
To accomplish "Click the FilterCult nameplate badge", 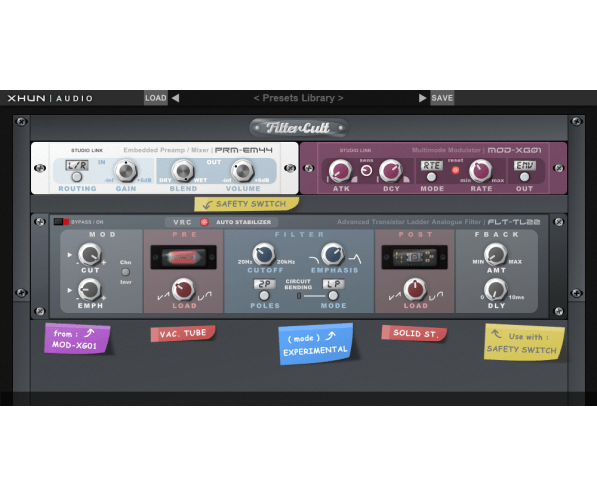I will [298, 128].
